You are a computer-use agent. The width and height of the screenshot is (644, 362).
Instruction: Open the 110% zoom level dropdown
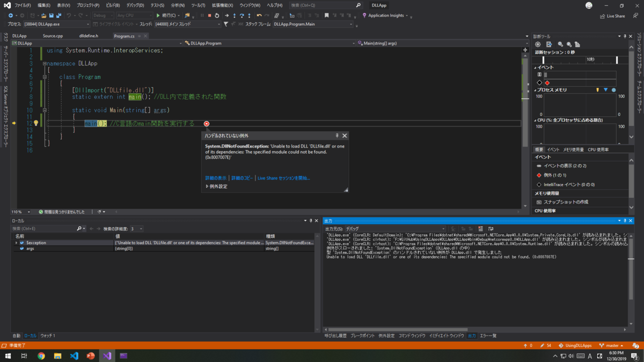pyautogui.click(x=20, y=212)
